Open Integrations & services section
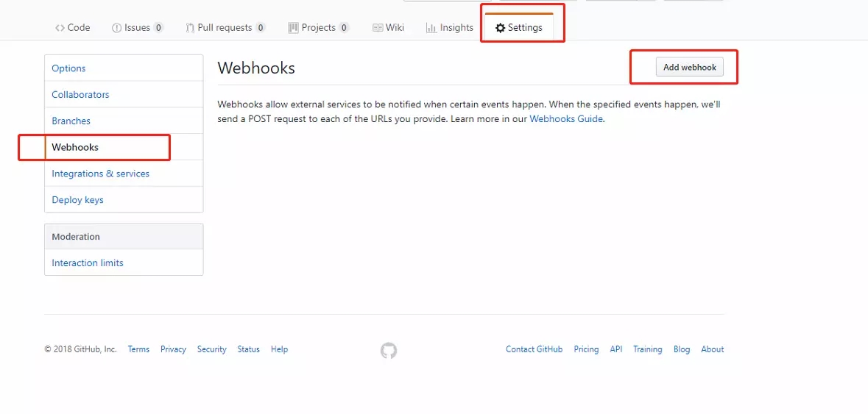The image size is (868, 414). point(100,174)
